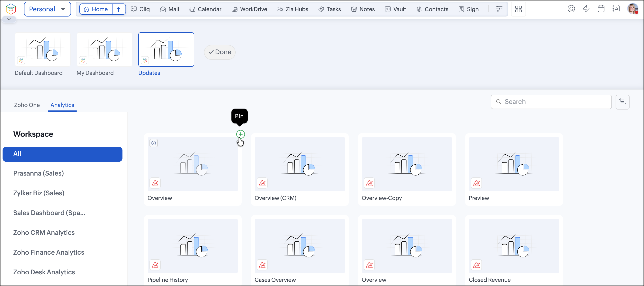Image resolution: width=644 pixels, height=286 pixels.
Task: Open the Overview-Copy dashboard card
Action: click(407, 170)
